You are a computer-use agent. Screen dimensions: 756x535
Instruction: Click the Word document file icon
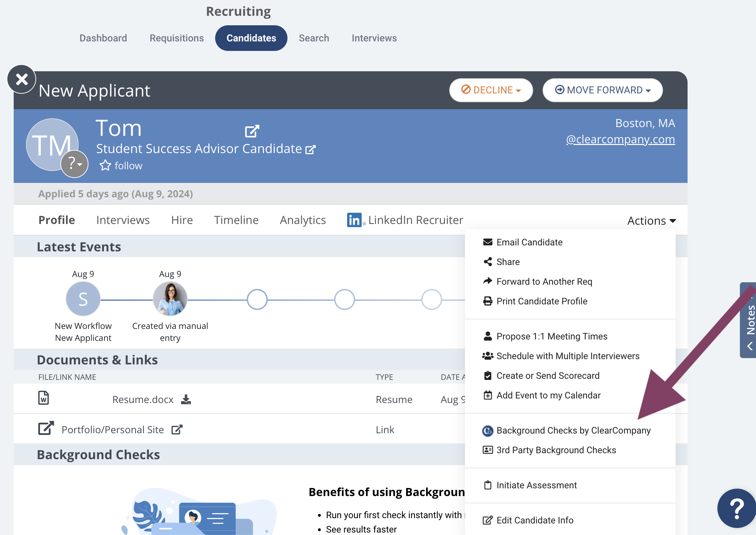pyautogui.click(x=44, y=398)
